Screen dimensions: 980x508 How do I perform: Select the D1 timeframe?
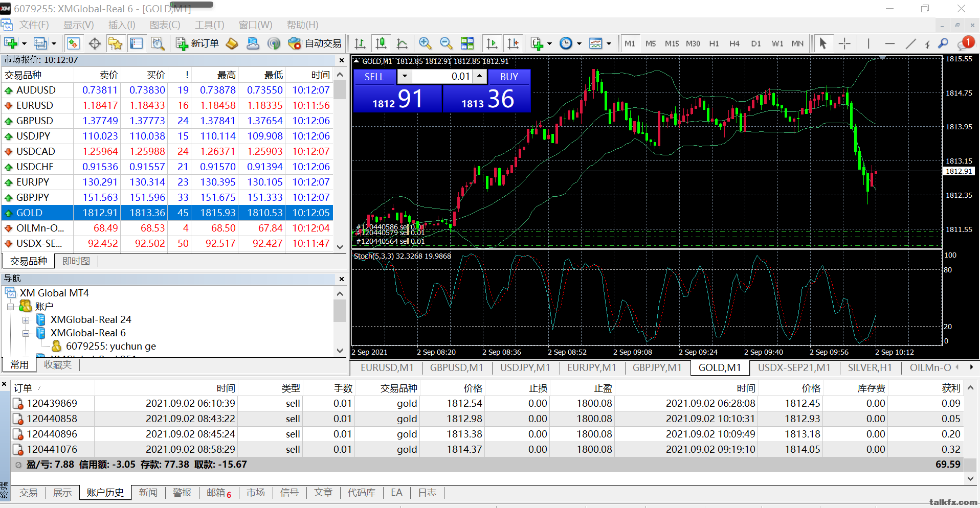[x=756, y=43]
